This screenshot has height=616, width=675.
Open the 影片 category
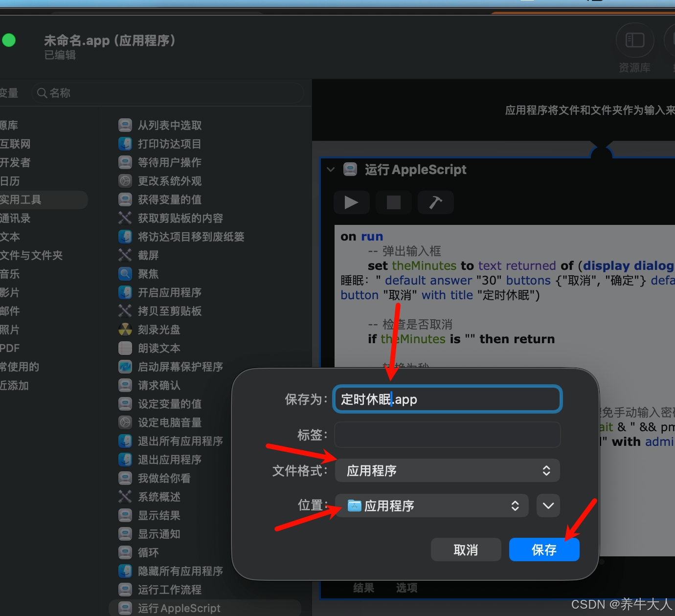pyautogui.click(x=10, y=293)
